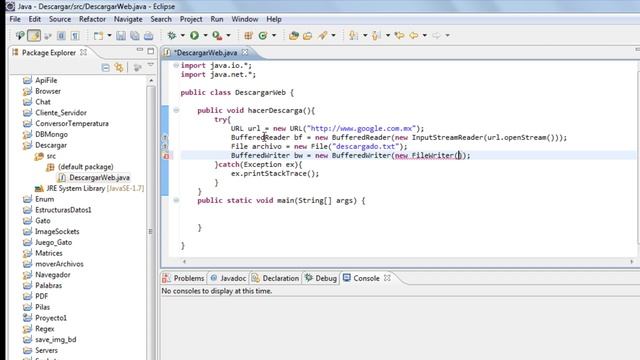Switch to the Problems tab

(x=184, y=278)
